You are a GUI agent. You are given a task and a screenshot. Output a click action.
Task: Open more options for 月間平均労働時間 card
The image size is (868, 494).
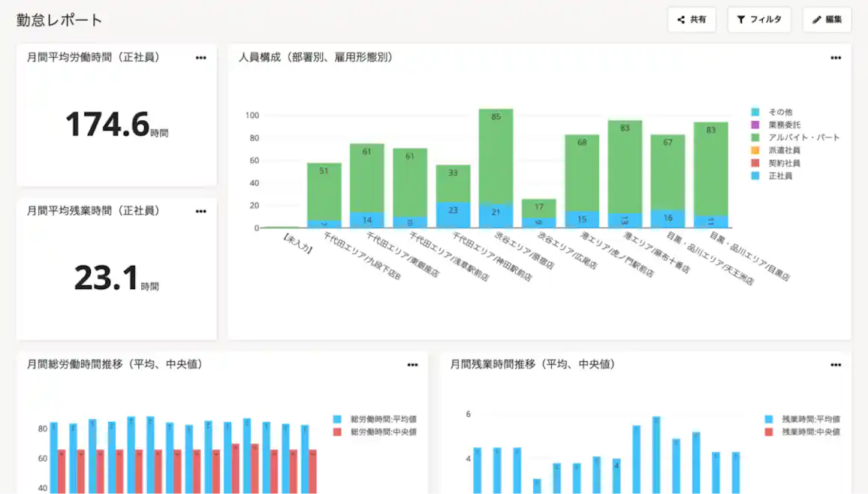click(x=200, y=58)
